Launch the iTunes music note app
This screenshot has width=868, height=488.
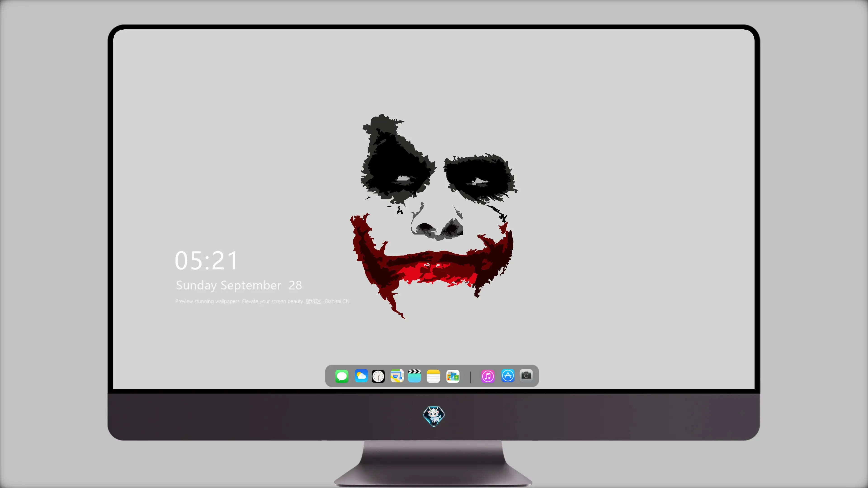(x=488, y=376)
